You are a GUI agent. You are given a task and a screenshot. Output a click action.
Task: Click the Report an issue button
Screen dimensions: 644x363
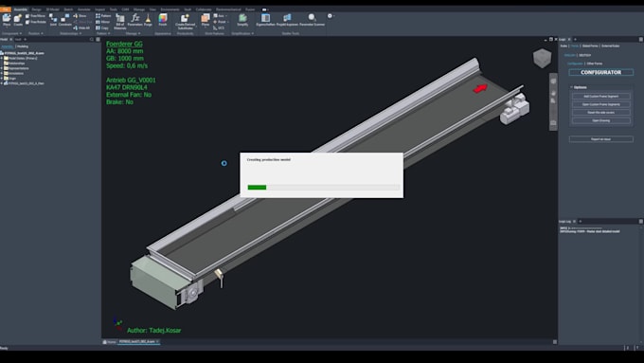600,139
